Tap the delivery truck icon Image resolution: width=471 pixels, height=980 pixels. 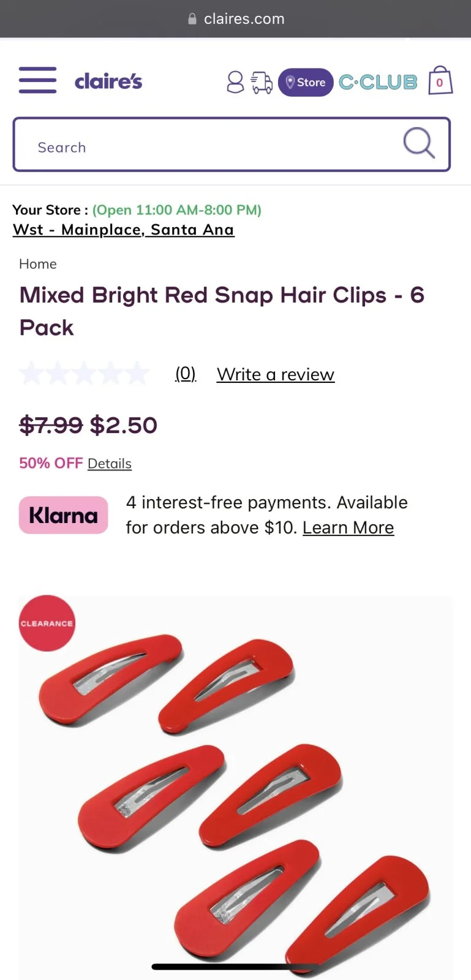click(262, 83)
